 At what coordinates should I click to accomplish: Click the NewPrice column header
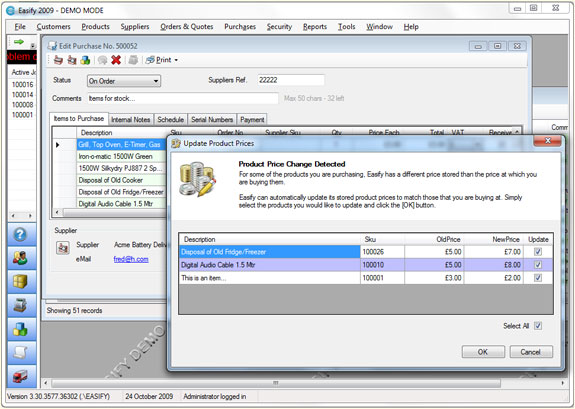pyautogui.click(x=494, y=239)
